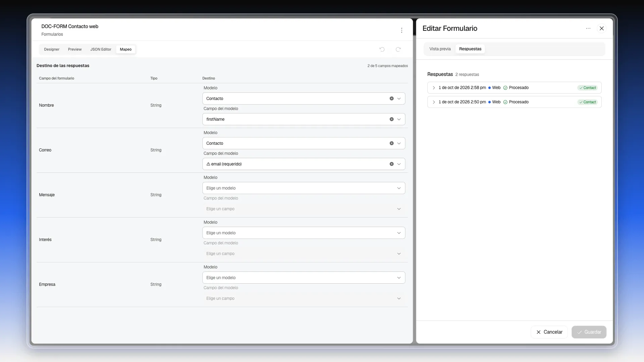
Task: Click the Empresa field label
Action: [47, 285]
